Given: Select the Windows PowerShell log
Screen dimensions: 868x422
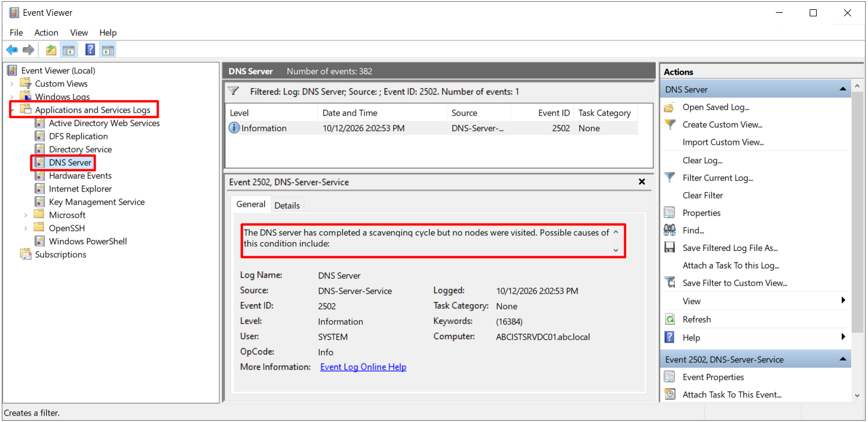Looking at the screenshot, I should point(87,242).
